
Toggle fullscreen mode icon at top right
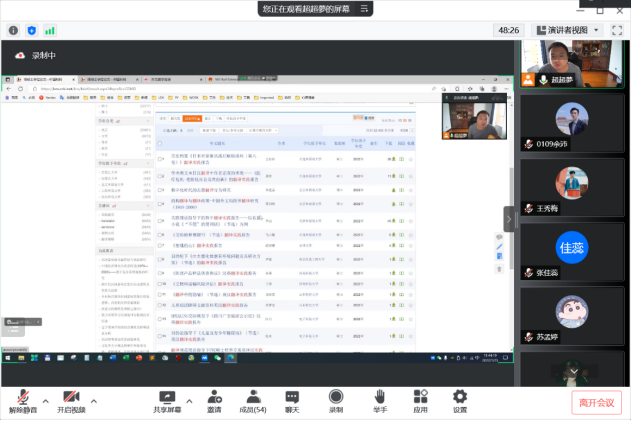coord(617,30)
